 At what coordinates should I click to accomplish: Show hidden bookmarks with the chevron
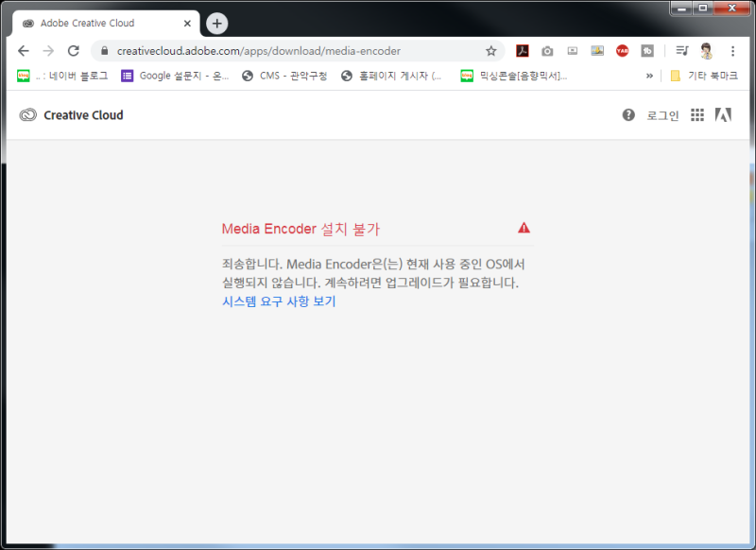649,76
